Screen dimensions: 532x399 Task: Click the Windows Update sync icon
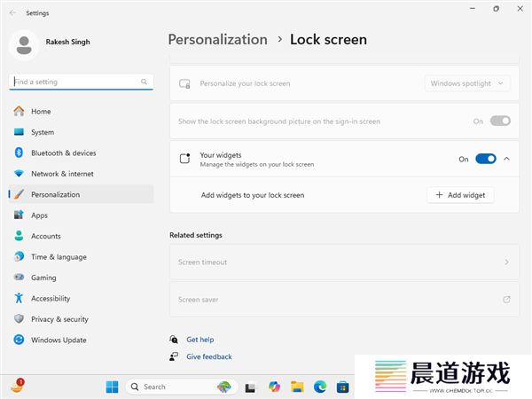coord(19,340)
